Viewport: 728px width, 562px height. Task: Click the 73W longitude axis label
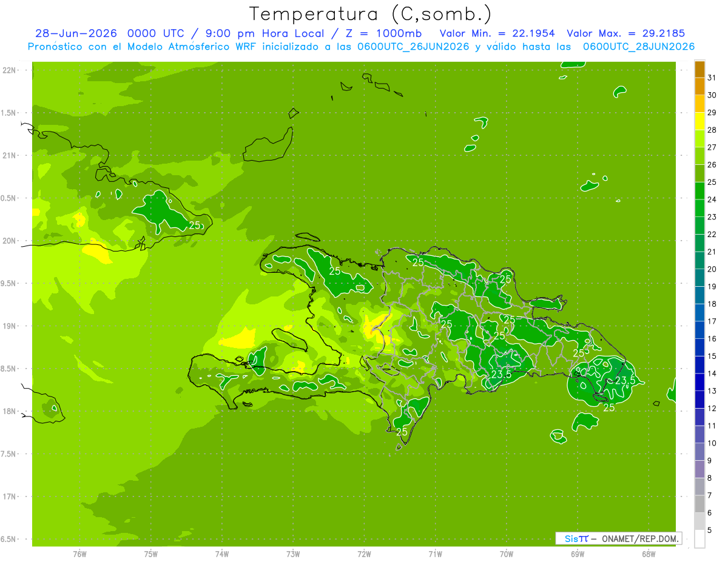293,554
